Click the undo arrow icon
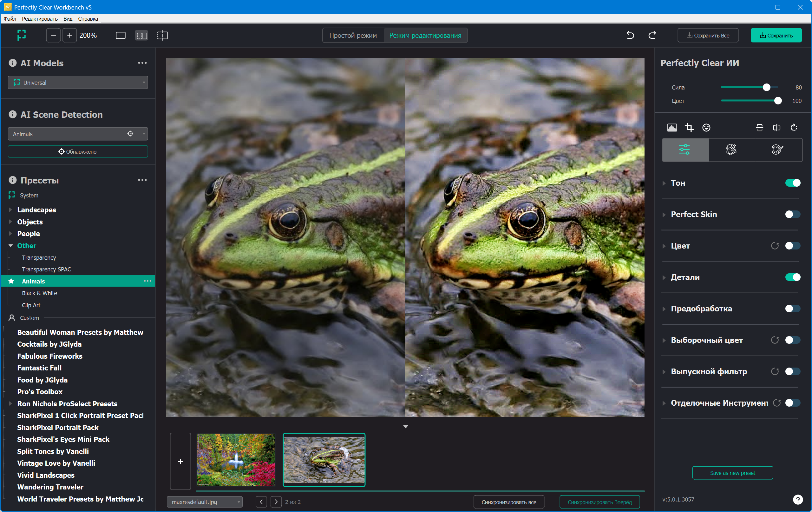 [630, 35]
